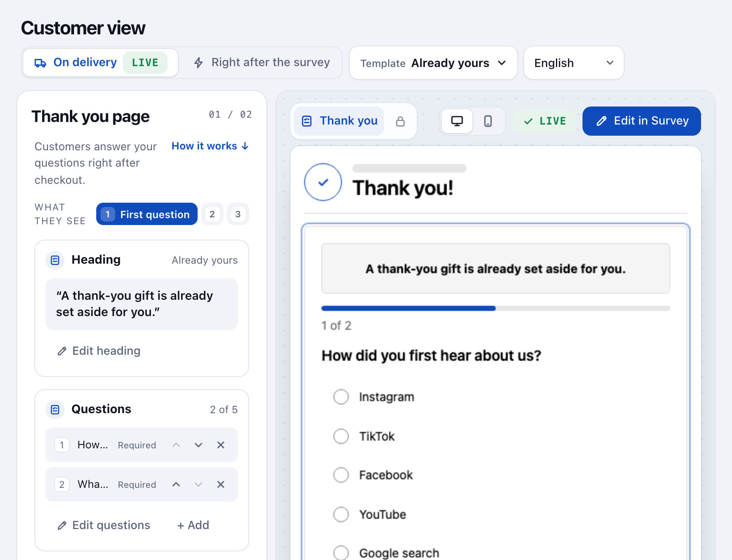Click the blue checkmark circle
Viewport: 732px width, 560px height.
click(x=323, y=182)
